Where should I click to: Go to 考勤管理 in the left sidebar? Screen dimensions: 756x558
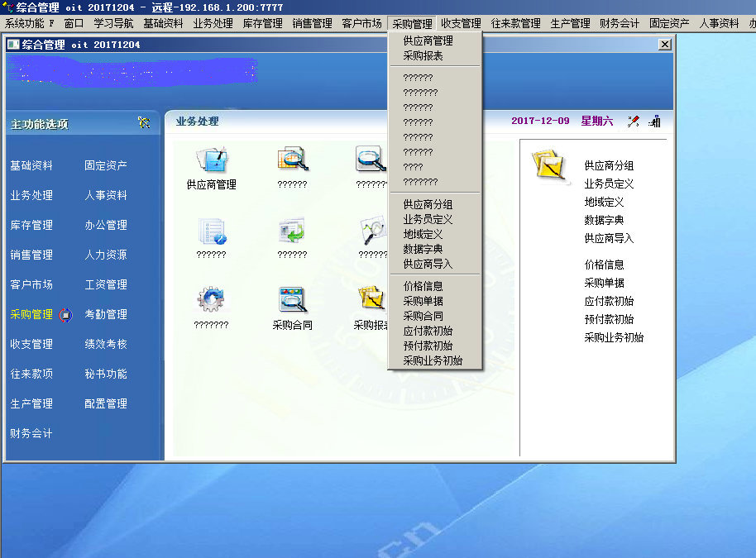point(106,314)
